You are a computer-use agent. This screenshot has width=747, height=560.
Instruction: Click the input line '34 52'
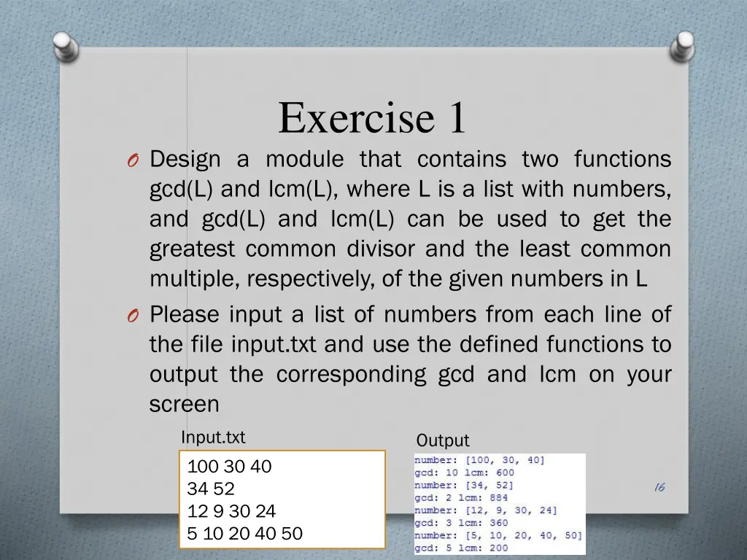click(211, 489)
